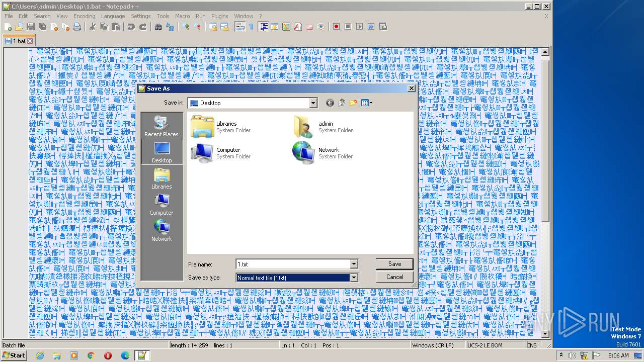The image size is (644, 362).
Task: Open Internet Explorer from taskbar
Action: pos(40,355)
